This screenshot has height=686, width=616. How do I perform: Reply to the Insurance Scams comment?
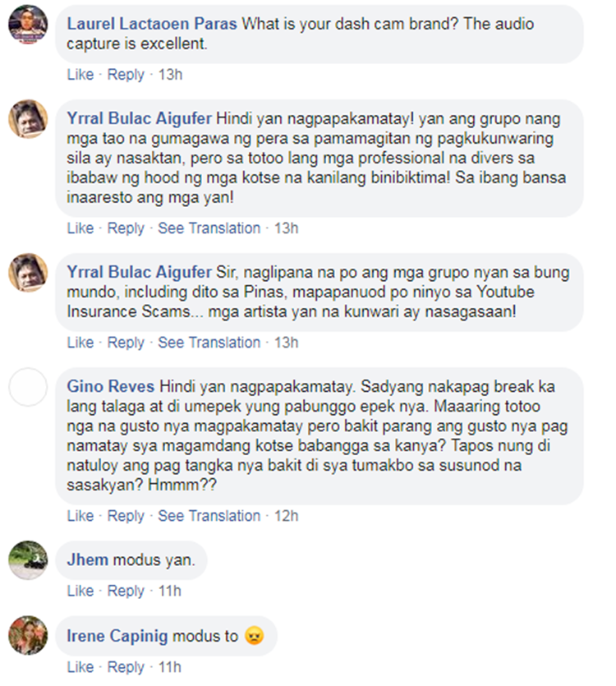[x=126, y=342]
